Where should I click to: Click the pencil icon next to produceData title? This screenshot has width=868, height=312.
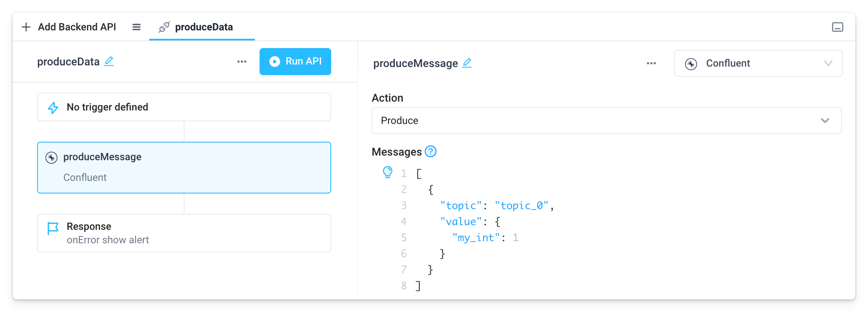point(109,61)
